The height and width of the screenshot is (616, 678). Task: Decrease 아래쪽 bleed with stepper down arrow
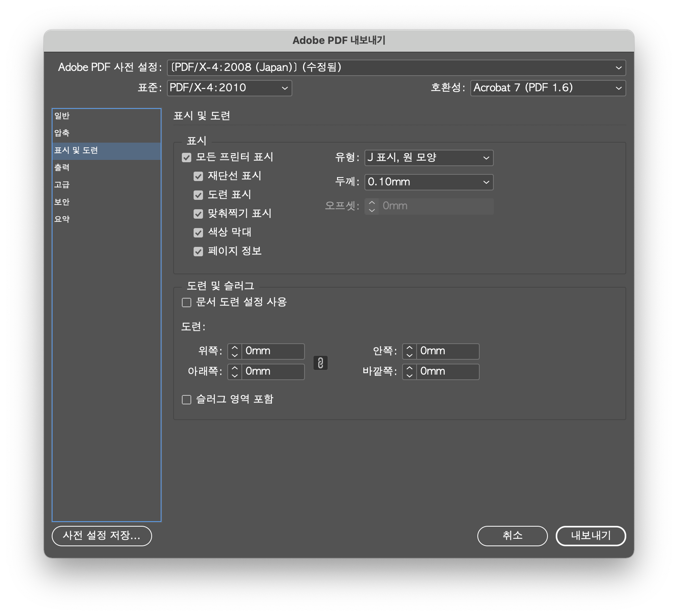(x=235, y=375)
